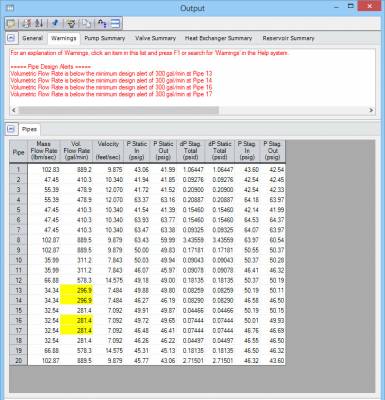Click the 311.2 cell in pipe 10 row
385x400 pixels.
point(77,260)
